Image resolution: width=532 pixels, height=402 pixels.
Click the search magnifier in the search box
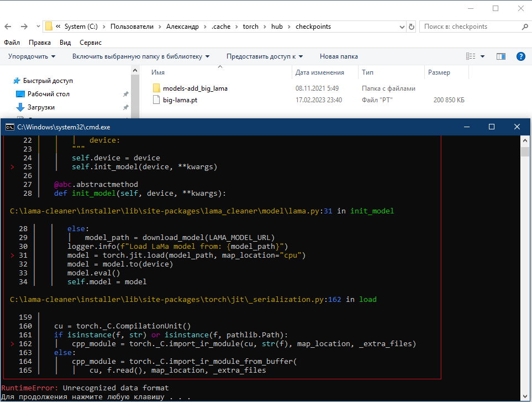pos(524,26)
